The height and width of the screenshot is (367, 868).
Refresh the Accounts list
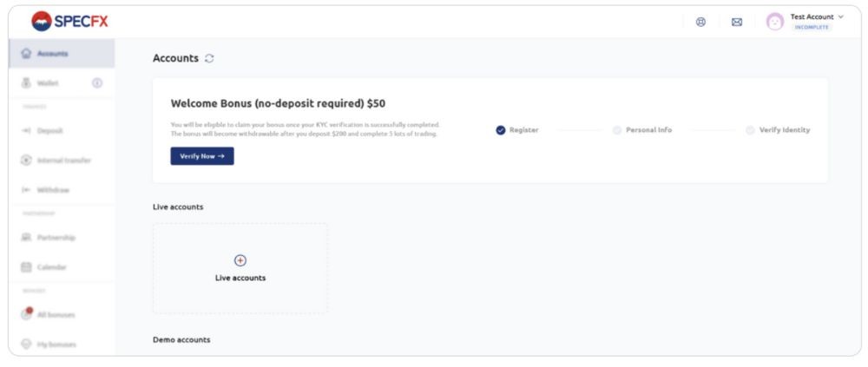(209, 59)
